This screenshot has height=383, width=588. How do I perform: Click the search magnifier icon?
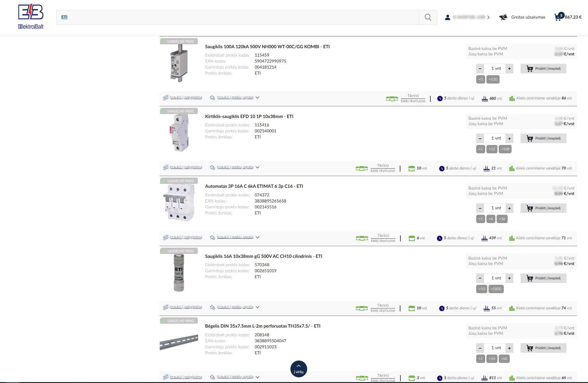pyautogui.click(x=428, y=17)
